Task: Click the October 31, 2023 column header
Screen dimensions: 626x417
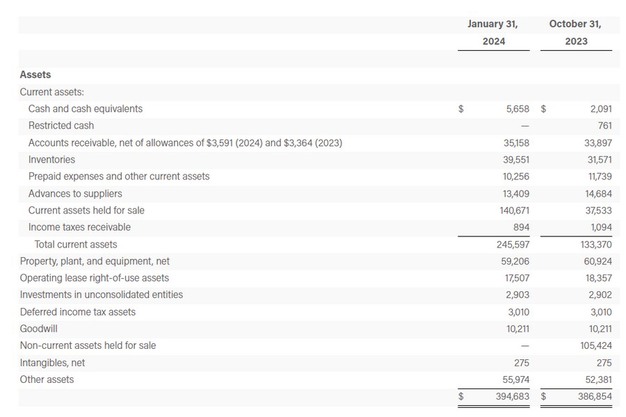Action: coord(573,32)
